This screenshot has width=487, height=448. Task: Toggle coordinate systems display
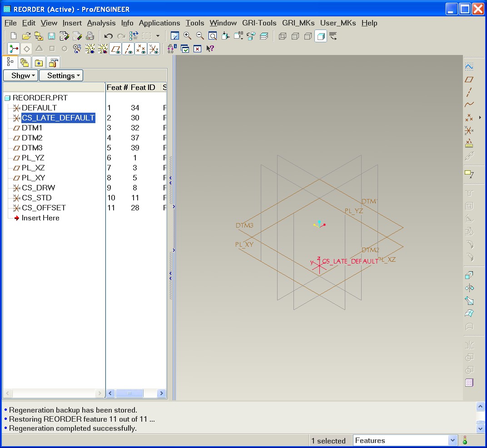pyautogui.click(x=154, y=49)
